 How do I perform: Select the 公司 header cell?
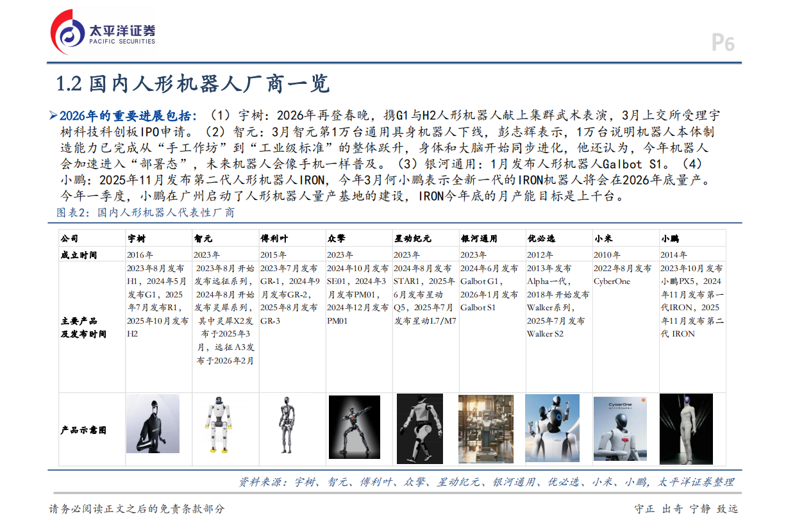pos(71,237)
